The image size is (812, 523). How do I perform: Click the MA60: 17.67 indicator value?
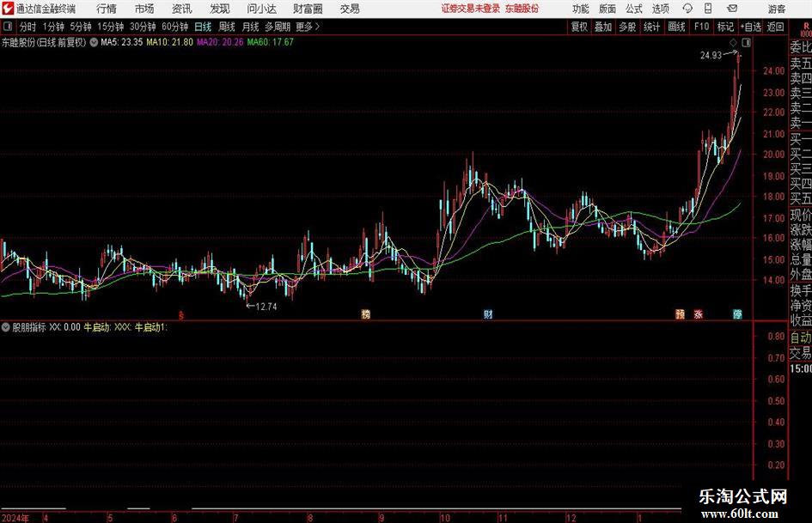click(271, 42)
